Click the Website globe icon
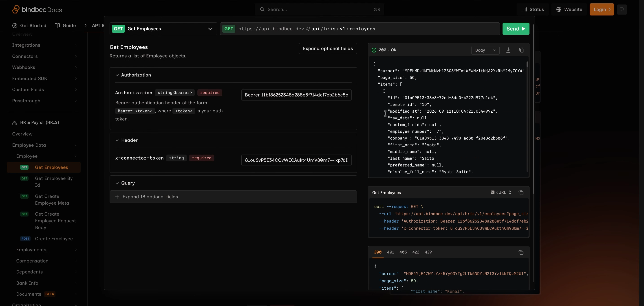This screenshot has height=306, width=644. click(559, 9)
